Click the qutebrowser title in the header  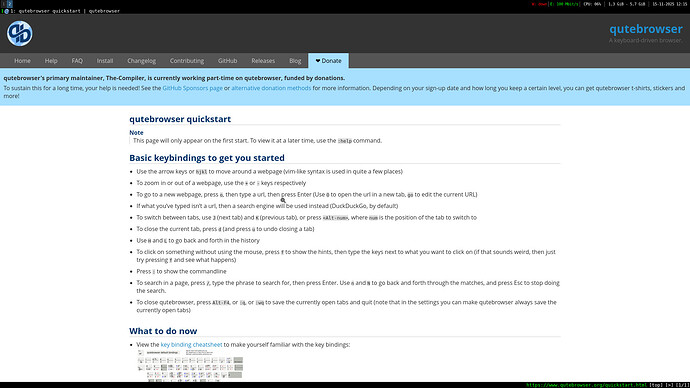point(646,29)
